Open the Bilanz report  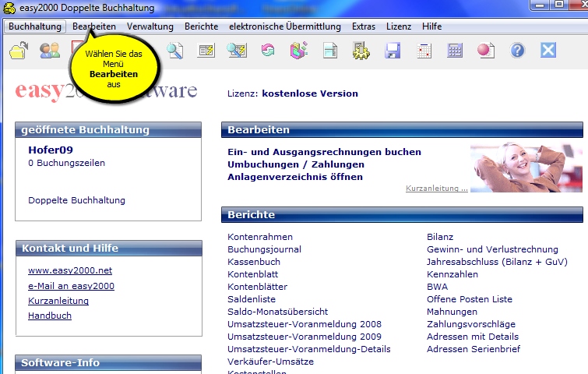pyautogui.click(x=440, y=237)
